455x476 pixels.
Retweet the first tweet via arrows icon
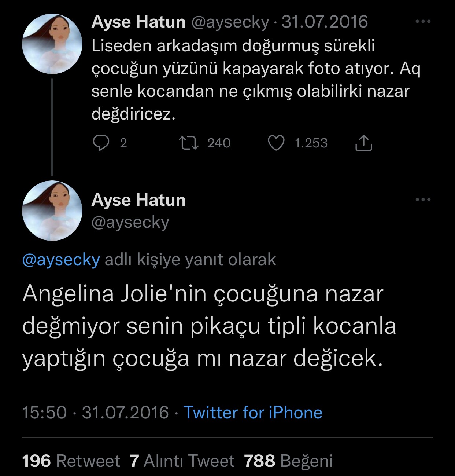click(x=188, y=143)
